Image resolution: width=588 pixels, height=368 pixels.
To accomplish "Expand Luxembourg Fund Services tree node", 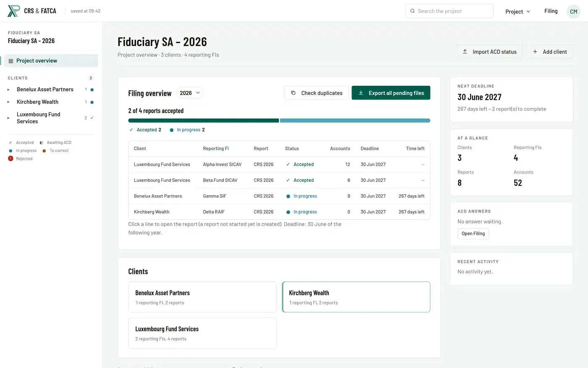I will (x=8, y=118).
